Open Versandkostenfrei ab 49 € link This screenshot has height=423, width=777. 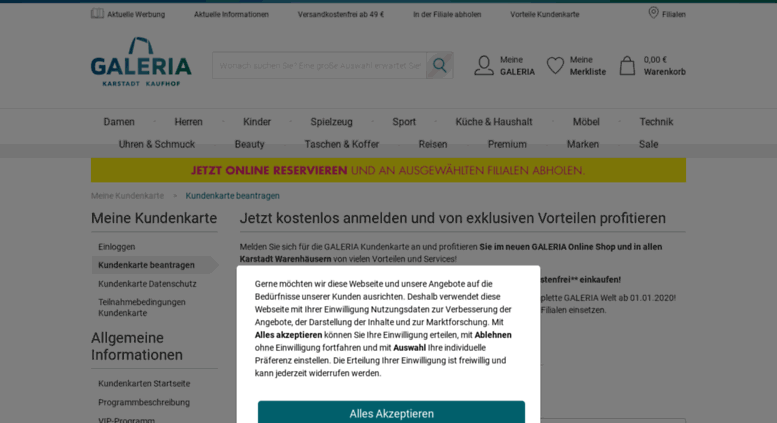pos(341,14)
